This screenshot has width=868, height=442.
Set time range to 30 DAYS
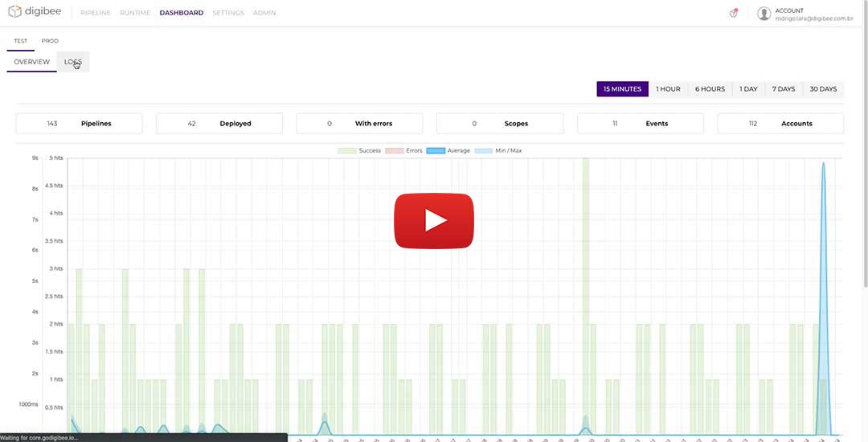click(823, 89)
